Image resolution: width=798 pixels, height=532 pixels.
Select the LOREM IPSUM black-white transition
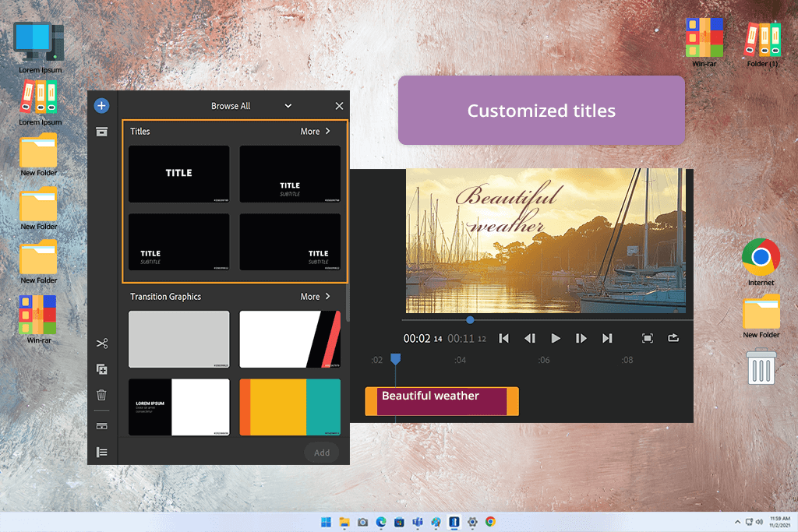coord(178,407)
